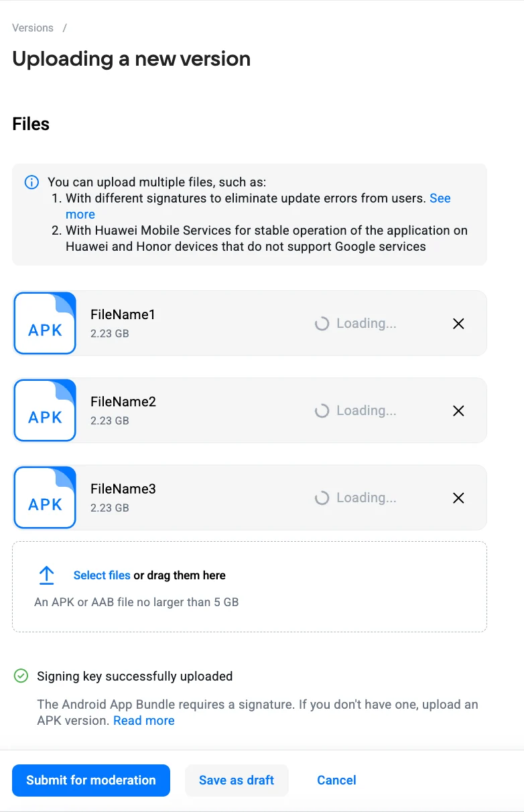Viewport: 524px width, 812px height.
Task: Remove FileName3 with its X icon
Action: tap(458, 498)
